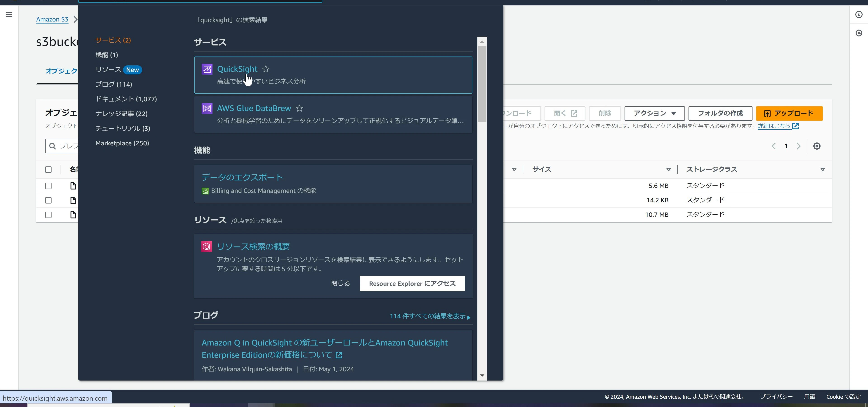
Task: Favorite QuickSight with the star icon
Action: pos(266,69)
